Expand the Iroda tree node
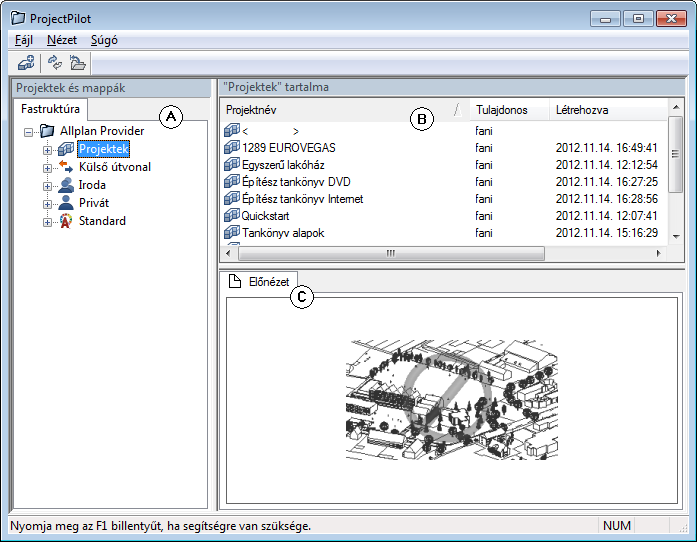Viewport: 697px width, 542px height. tap(47, 186)
